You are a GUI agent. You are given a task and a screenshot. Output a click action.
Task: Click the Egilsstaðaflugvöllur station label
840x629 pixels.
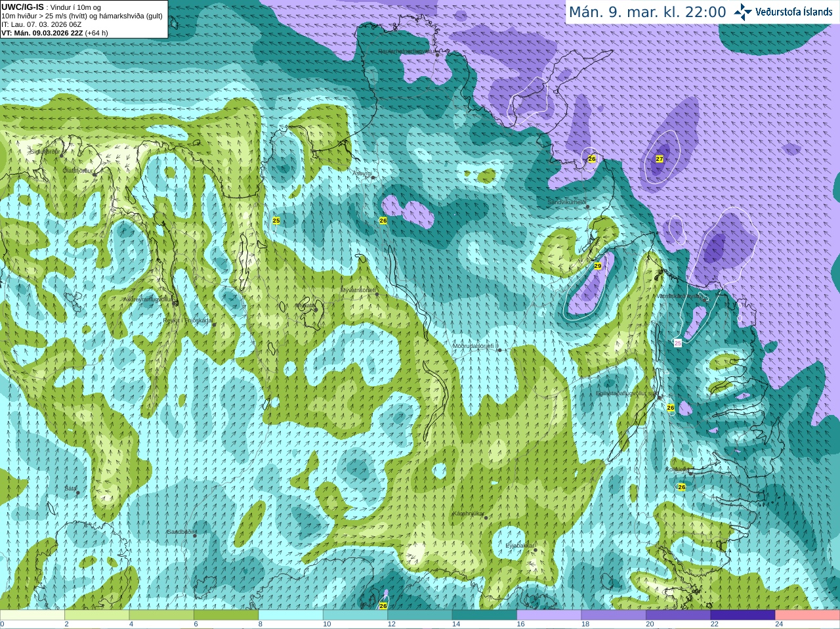point(626,393)
